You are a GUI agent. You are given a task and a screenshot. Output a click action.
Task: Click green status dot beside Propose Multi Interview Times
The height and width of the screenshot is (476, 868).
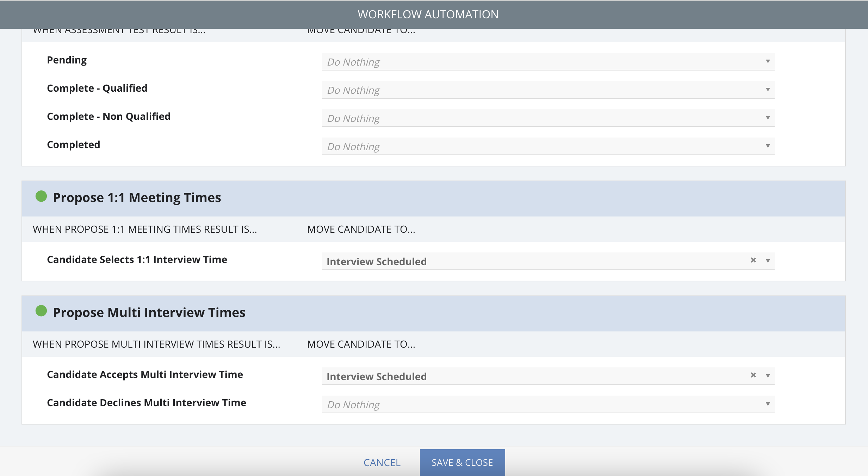(41, 311)
